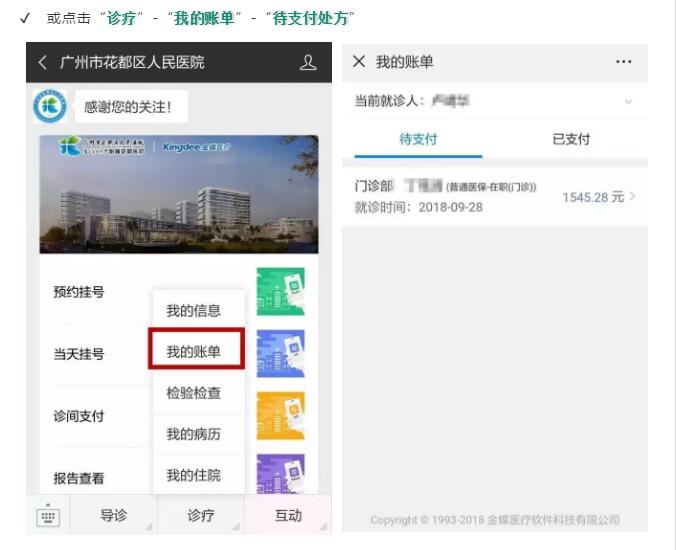Viewport: 676px width, 550px height.
Task: Open the profile icon in header
Action: 308,63
